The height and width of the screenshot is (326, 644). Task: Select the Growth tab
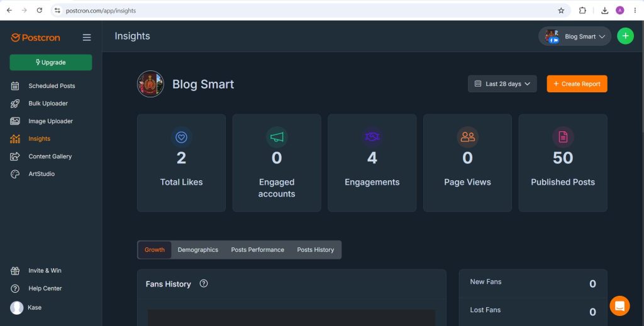tap(155, 250)
